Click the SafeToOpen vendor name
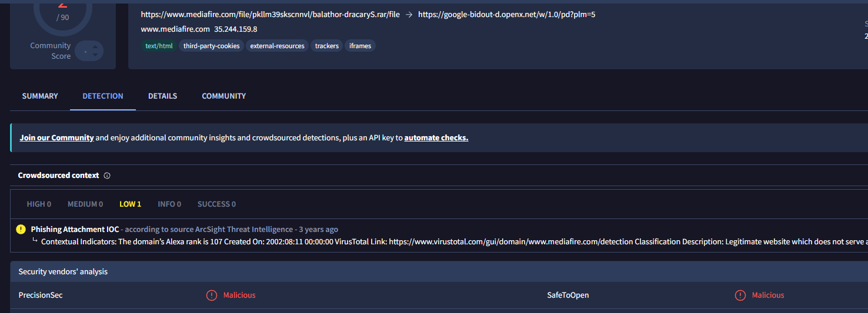868x313 pixels. (x=567, y=295)
